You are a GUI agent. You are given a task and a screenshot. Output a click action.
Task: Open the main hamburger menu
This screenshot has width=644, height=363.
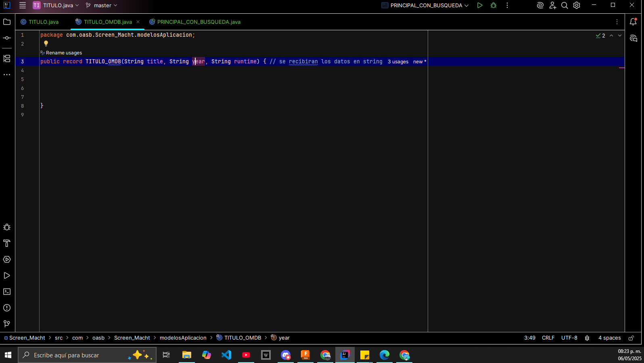pos(23,5)
